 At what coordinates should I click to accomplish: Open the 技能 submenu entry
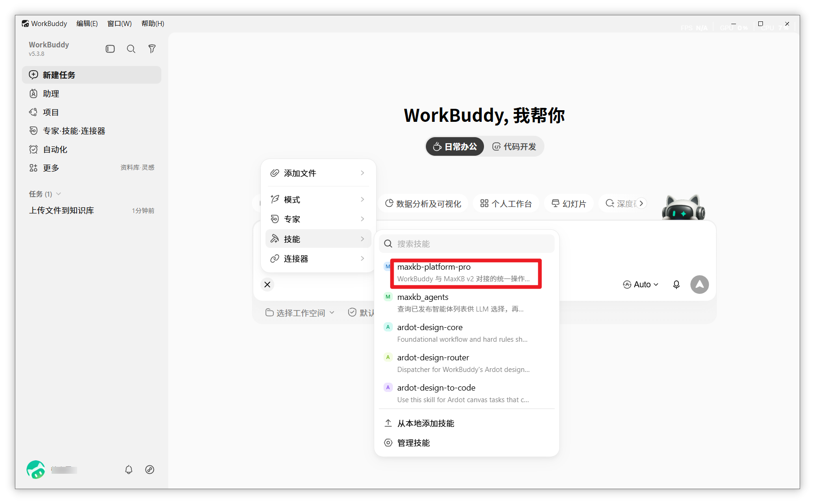(x=318, y=239)
